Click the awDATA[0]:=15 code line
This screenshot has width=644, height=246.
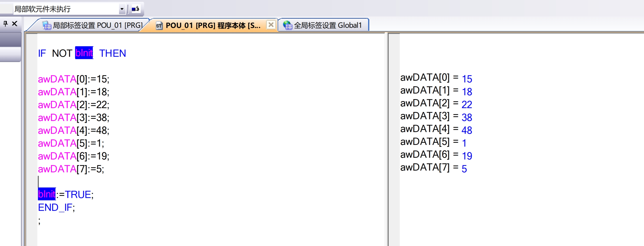pyautogui.click(x=74, y=79)
